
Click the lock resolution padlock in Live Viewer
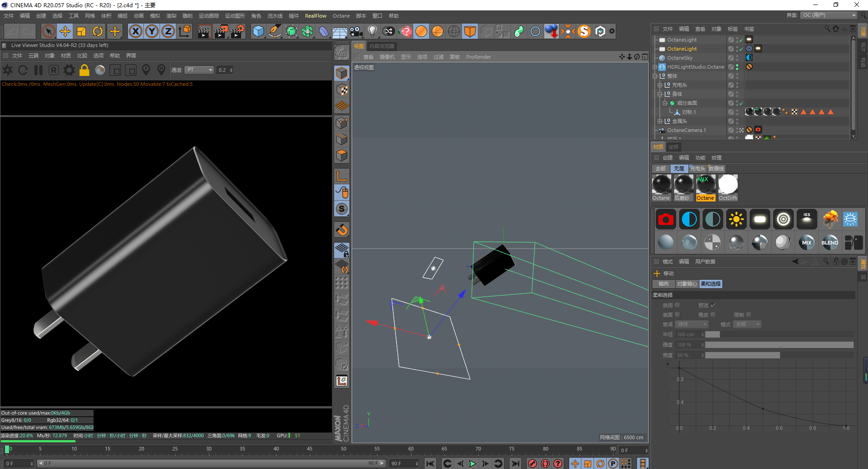pyautogui.click(x=84, y=70)
